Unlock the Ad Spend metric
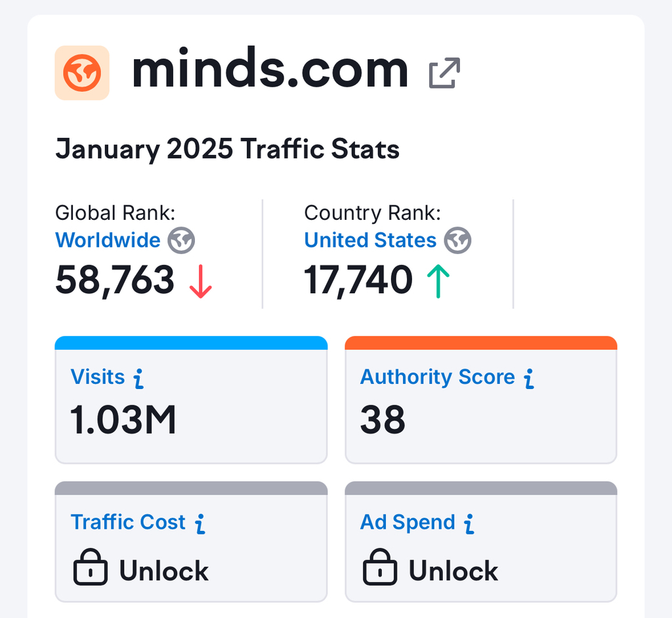The width and height of the screenshot is (672, 618). coord(453,571)
